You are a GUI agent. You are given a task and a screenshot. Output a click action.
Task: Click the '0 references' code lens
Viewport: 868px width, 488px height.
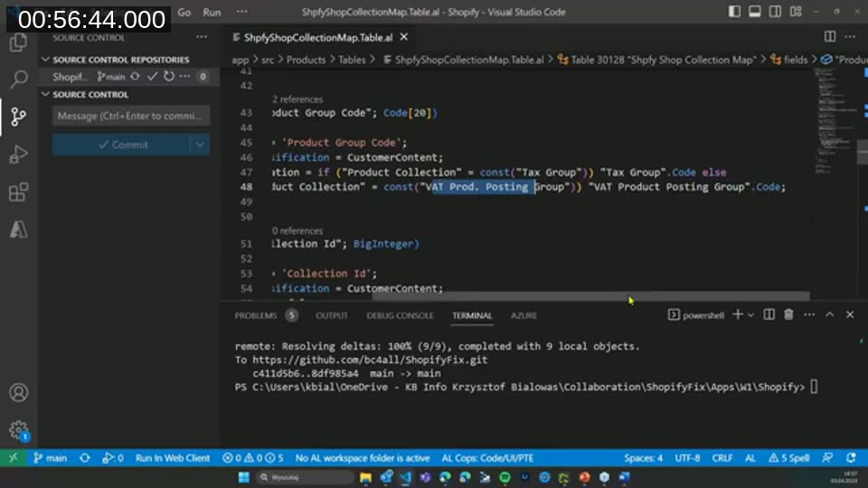pos(297,230)
